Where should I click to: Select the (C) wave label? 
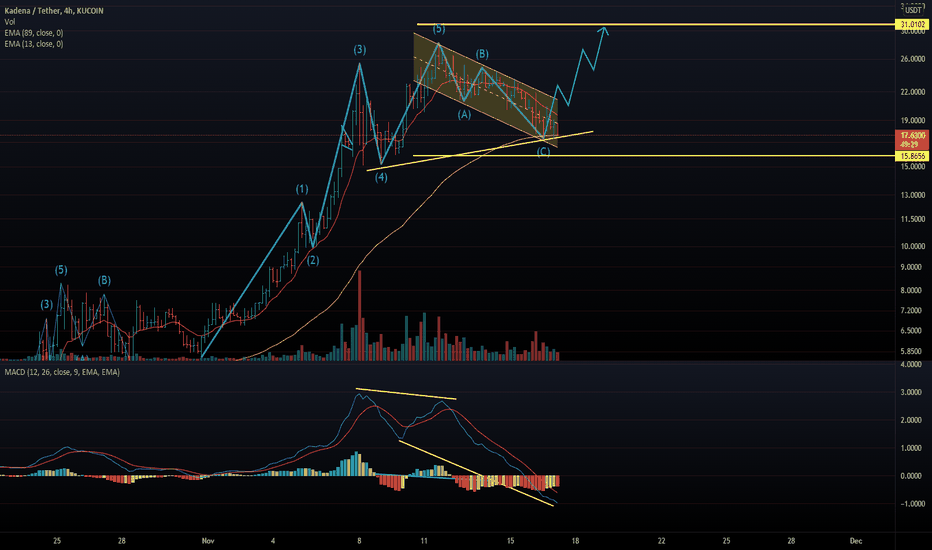(543, 152)
